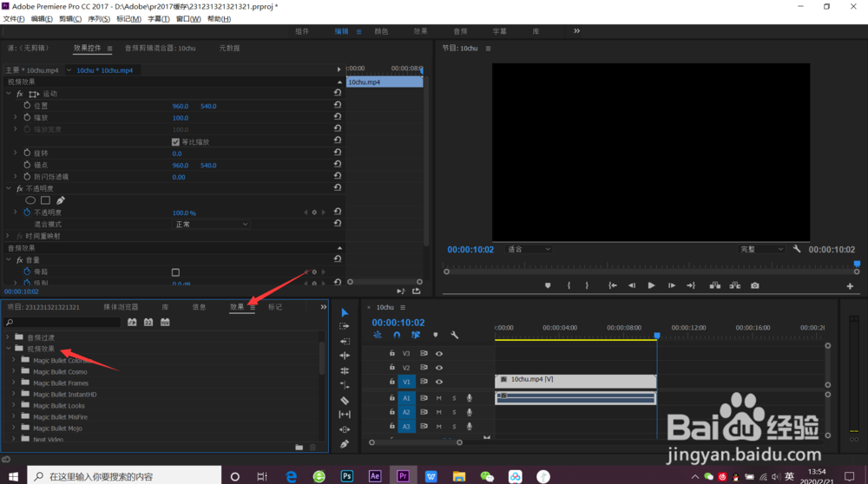This screenshot has width=868, height=484.
Task: Select the Selection tool arrow
Action: click(x=345, y=312)
